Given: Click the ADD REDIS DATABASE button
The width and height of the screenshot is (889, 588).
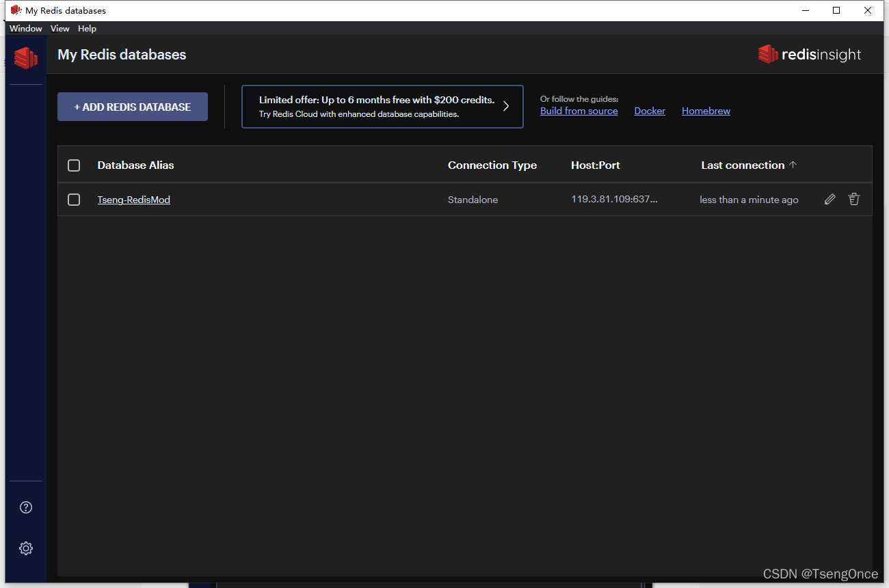Looking at the screenshot, I should click(132, 107).
